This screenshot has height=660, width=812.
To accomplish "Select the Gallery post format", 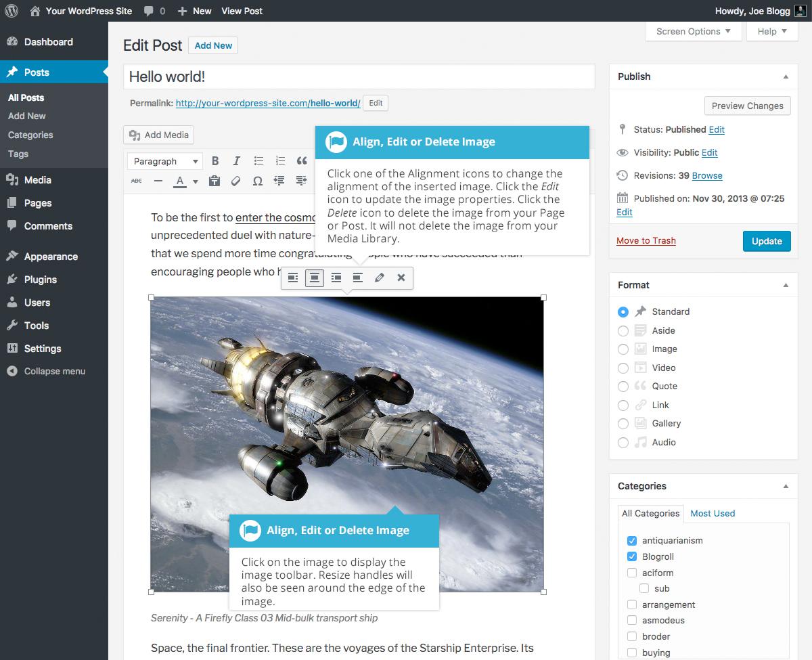I will 623,424.
